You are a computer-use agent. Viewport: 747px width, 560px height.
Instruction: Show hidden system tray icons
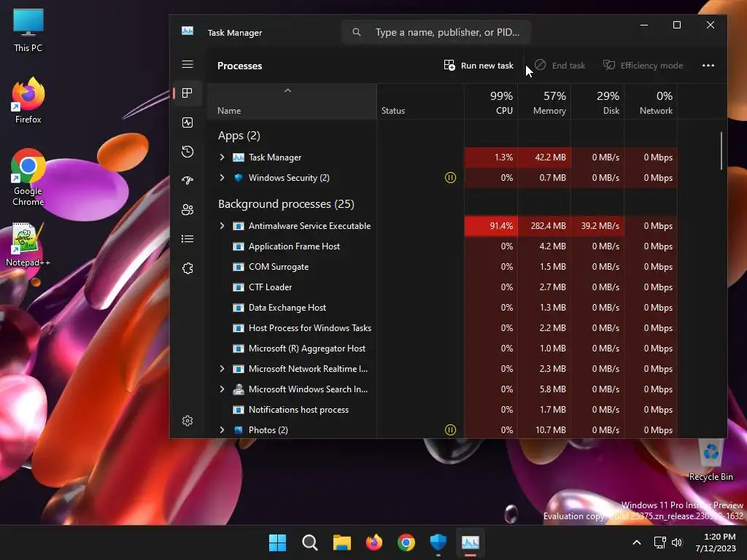[x=636, y=542]
